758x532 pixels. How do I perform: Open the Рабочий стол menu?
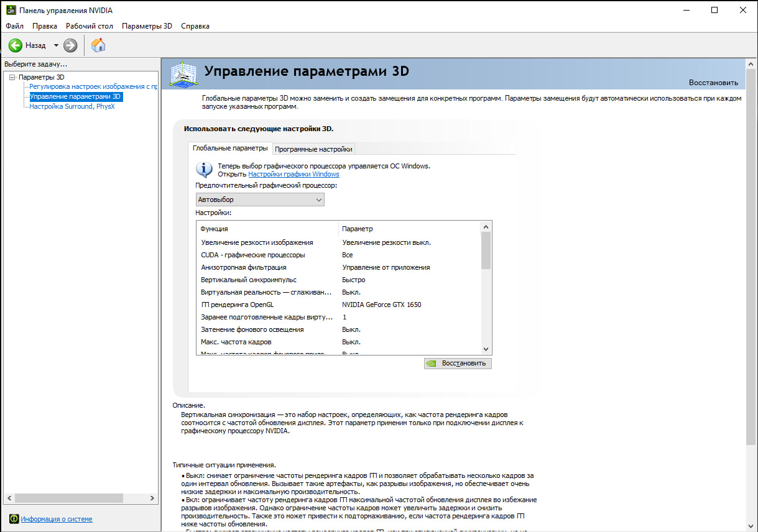click(x=90, y=26)
